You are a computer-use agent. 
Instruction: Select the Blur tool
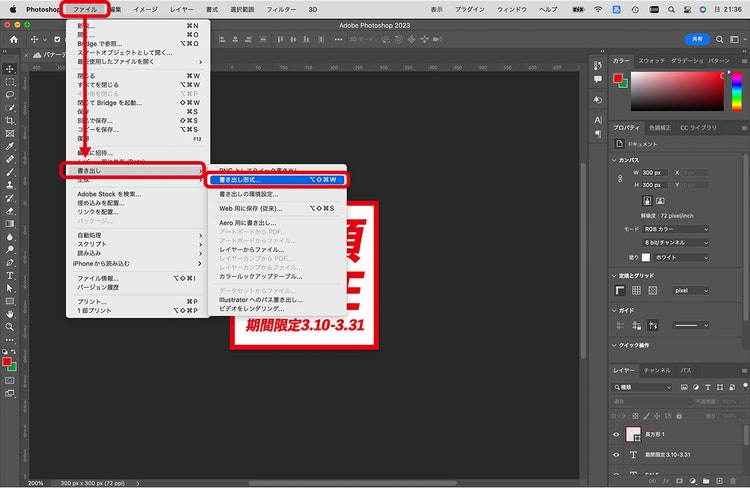[10, 236]
